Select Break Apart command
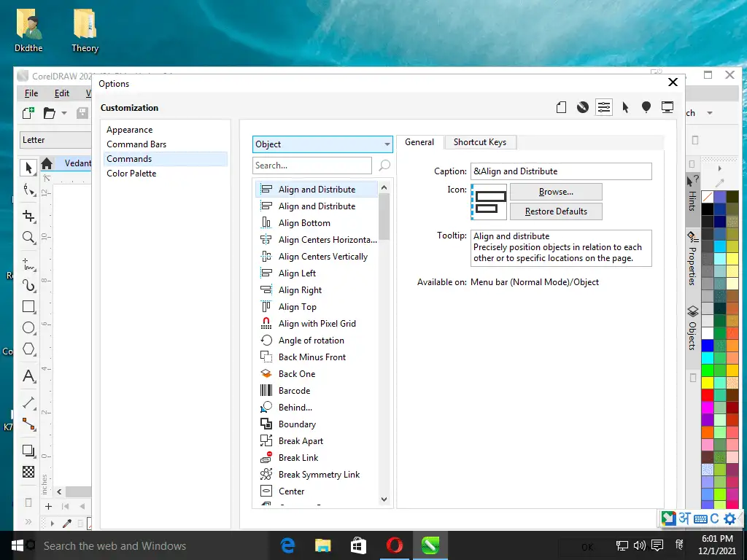747x560 pixels. (x=317, y=441)
